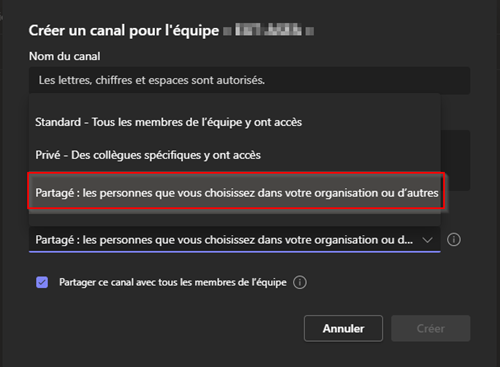The image size is (500, 367).
Task: Click the info icon beside privacy dropdown
Action: click(454, 239)
